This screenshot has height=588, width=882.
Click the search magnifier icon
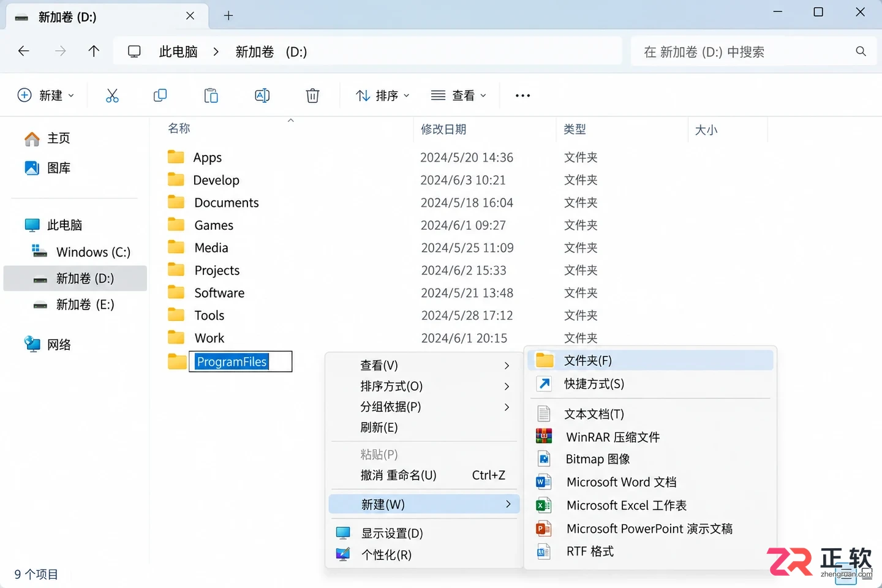pos(861,51)
